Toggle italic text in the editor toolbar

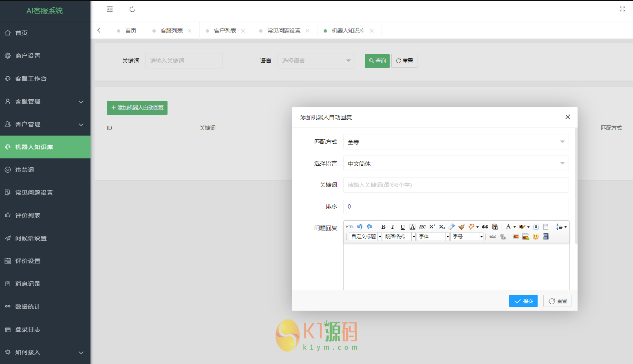(x=393, y=227)
